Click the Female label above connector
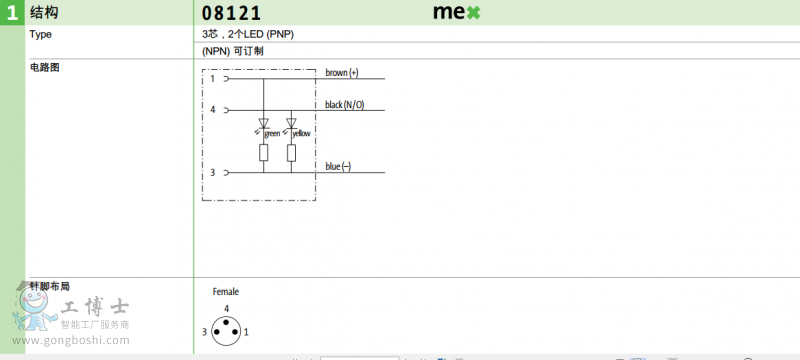800x360 pixels. 226,292
